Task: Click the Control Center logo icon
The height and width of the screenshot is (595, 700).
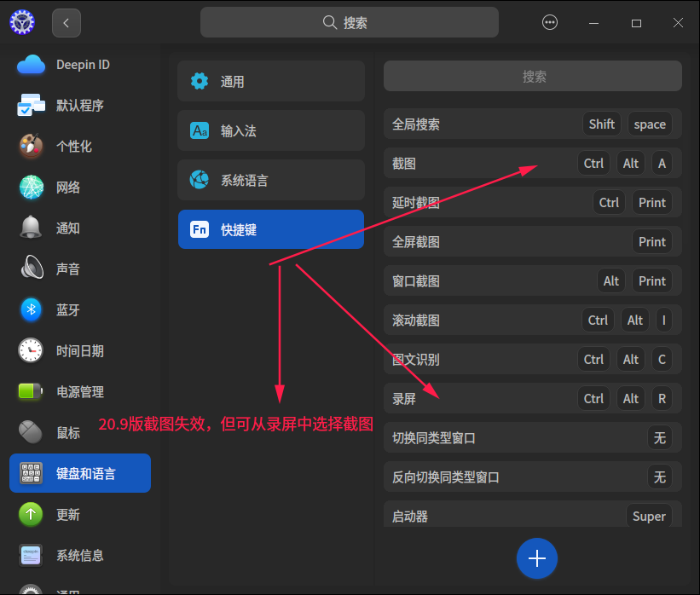Action: (x=22, y=22)
